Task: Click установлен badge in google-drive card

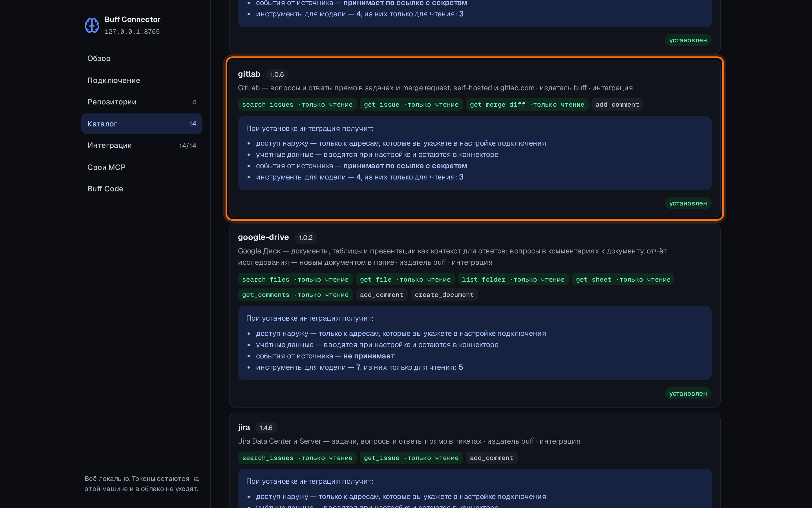Action: tap(688, 393)
